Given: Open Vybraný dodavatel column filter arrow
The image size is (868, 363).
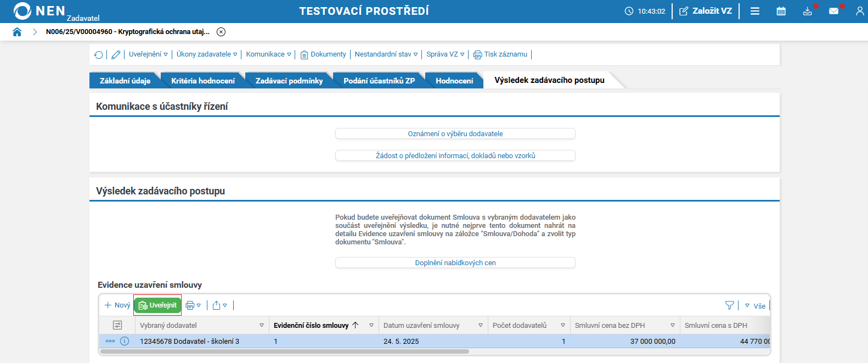Looking at the screenshot, I should point(262,326).
